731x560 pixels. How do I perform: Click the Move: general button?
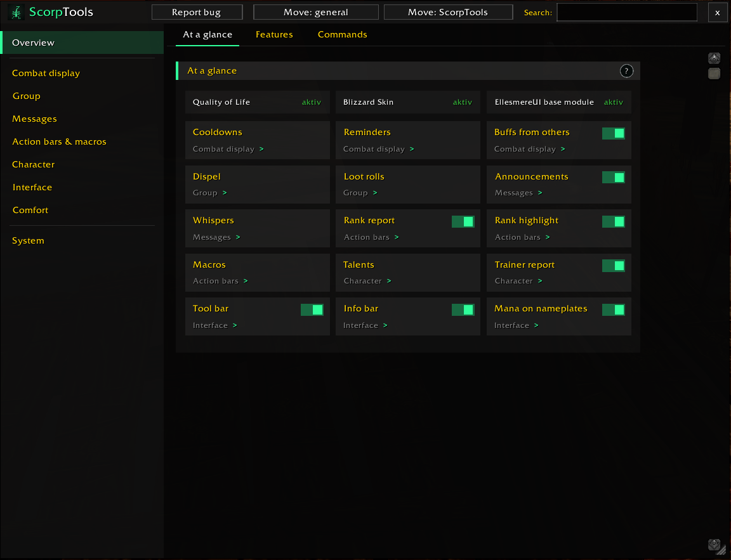[315, 12]
